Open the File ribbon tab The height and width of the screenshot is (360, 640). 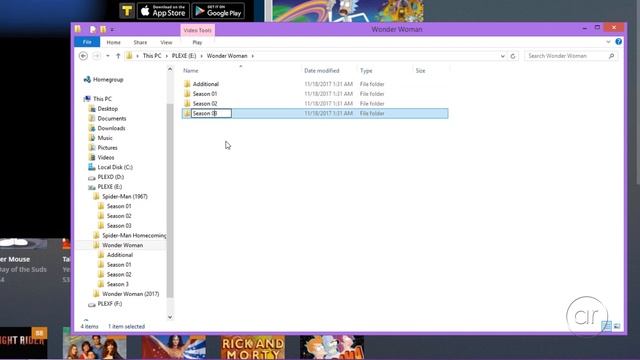87,42
